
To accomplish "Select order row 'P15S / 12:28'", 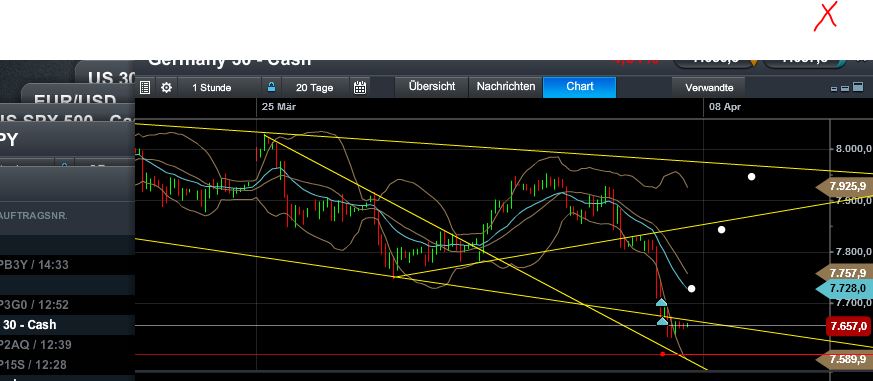I will coord(34,365).
